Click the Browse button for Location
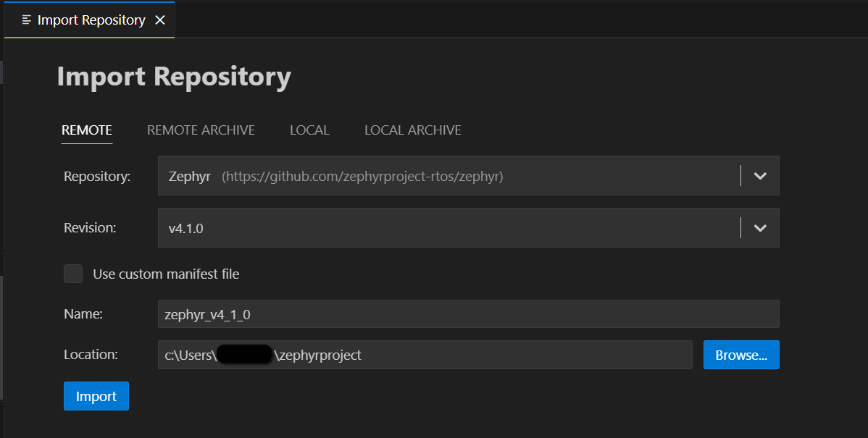868x438 pixels. click(741, 354)
